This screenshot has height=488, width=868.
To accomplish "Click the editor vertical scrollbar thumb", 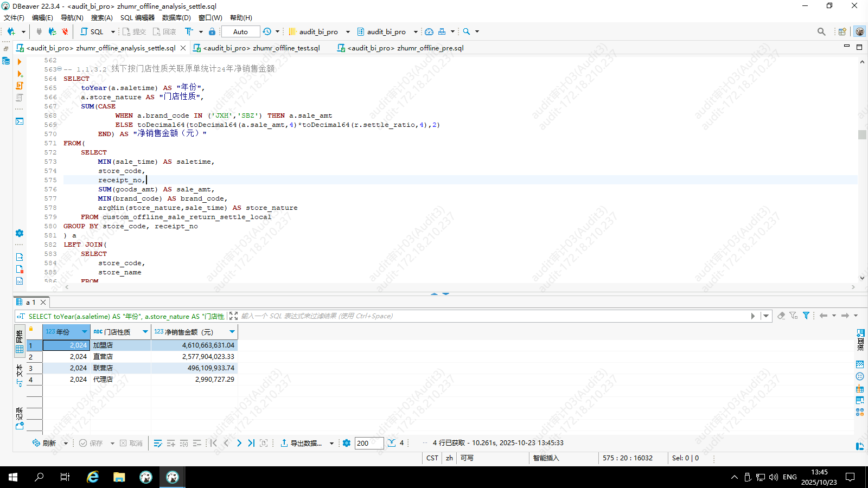I will (x=862, y=134).
